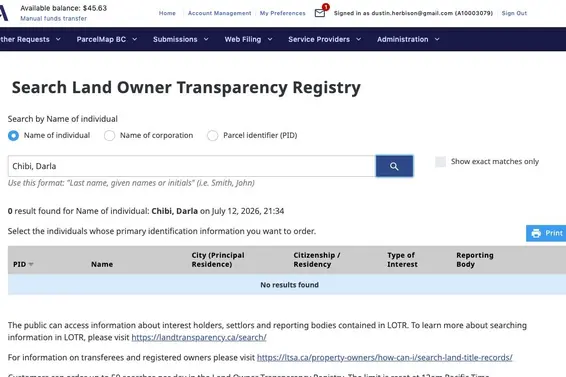
Task: Expand the Web Filing menu
Action: point(248,39)
